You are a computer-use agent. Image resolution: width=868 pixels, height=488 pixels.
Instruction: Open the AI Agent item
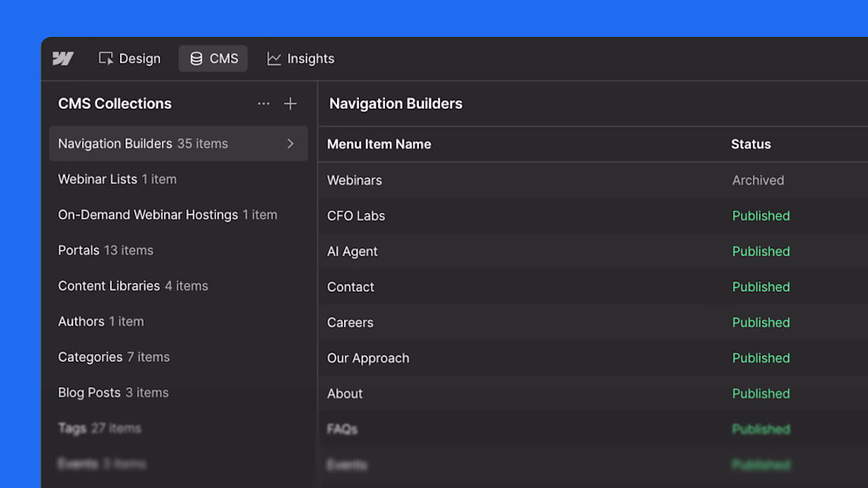593,251
